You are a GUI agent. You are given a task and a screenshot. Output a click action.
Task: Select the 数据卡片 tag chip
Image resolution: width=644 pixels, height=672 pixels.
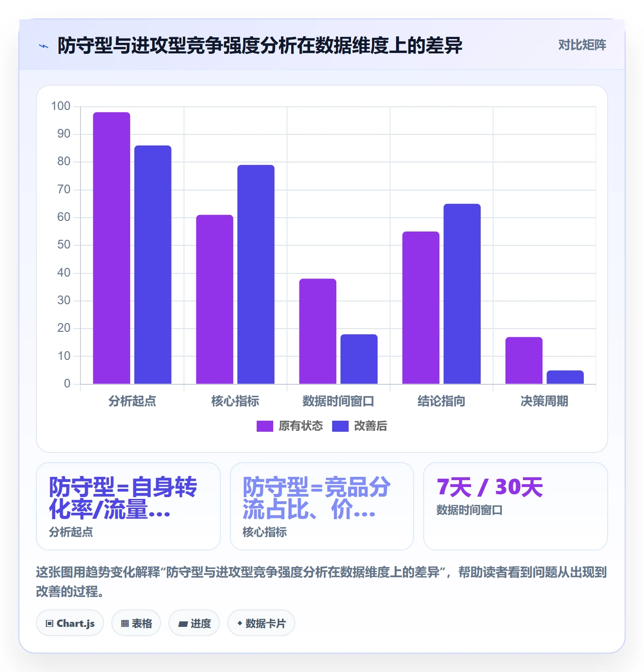tap(261, 623)
